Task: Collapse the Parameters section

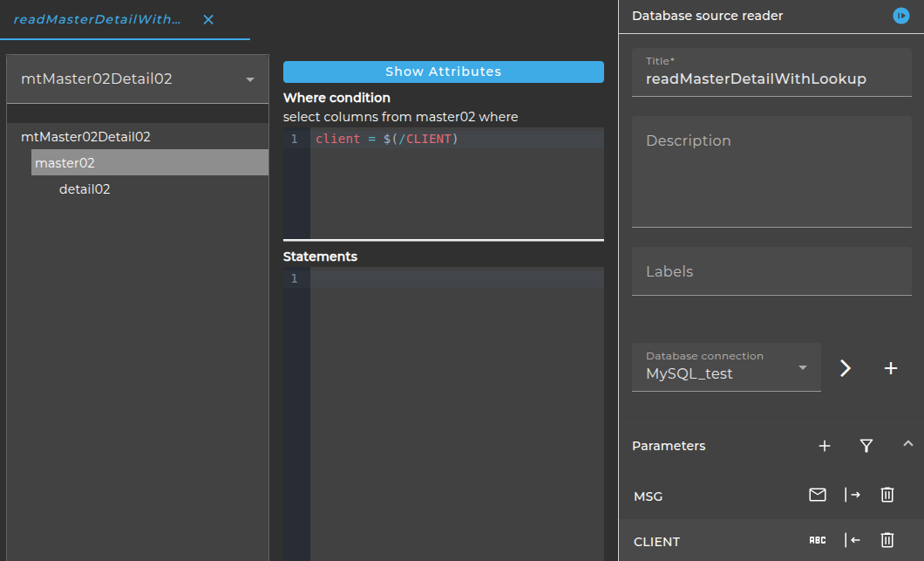Action: click(908, 443)
